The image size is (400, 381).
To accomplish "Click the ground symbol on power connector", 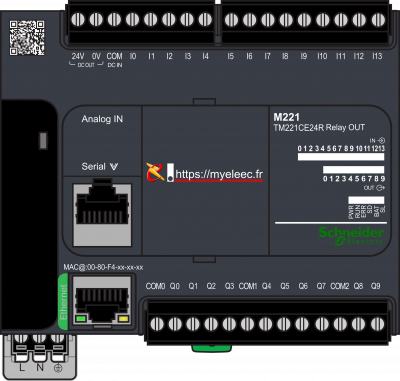I will coord(58,368).
